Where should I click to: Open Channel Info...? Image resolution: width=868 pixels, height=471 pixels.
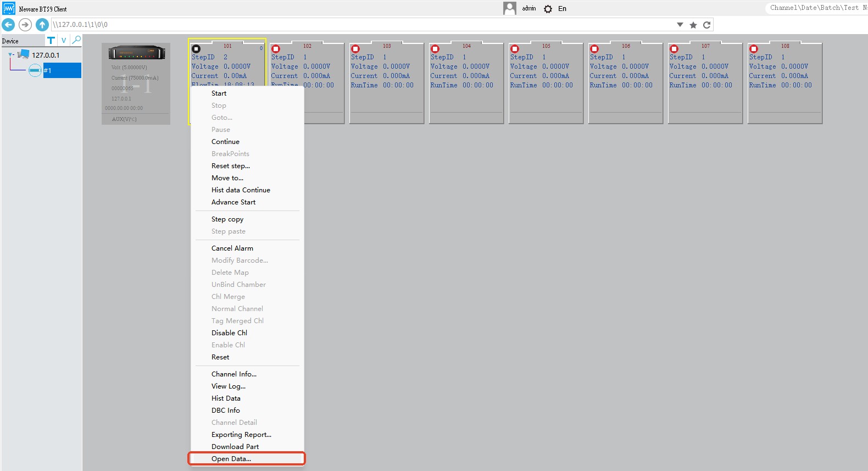pyautogui.click(x=247, y=374)
